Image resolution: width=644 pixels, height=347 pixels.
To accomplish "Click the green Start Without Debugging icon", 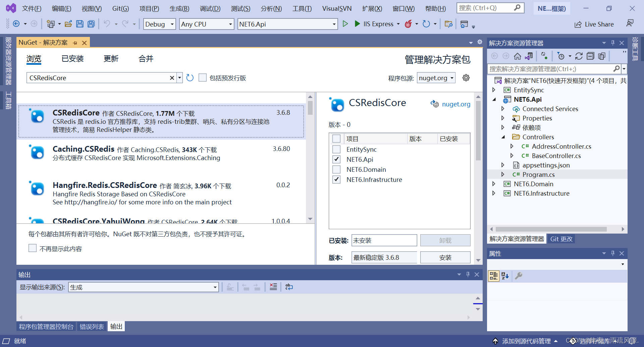I will click(345, 24).
